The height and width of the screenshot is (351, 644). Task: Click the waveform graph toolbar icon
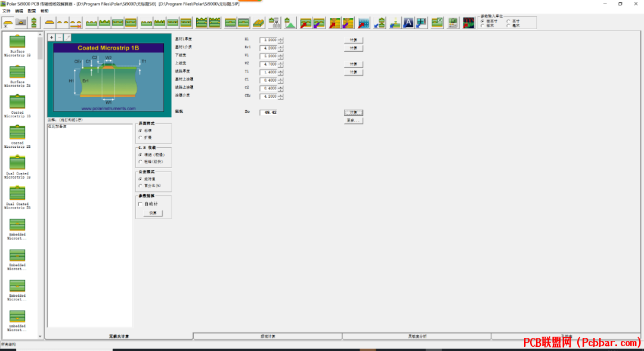coord(469,23)
